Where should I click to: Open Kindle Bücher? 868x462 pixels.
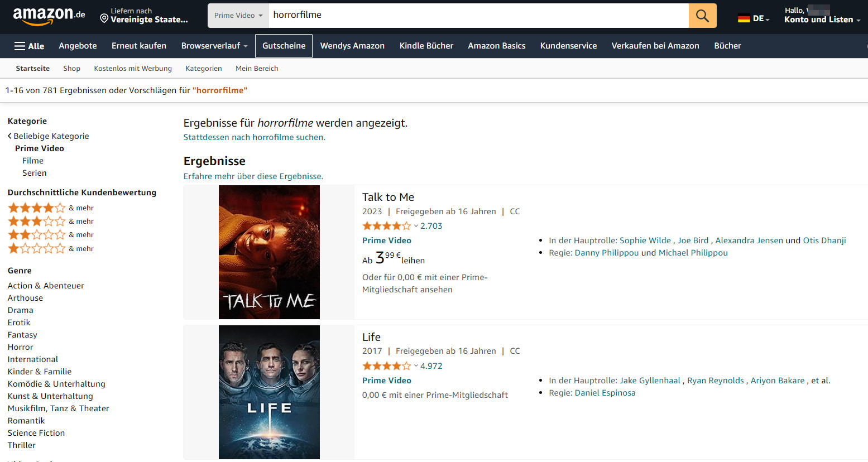click(x=426, y=46)
